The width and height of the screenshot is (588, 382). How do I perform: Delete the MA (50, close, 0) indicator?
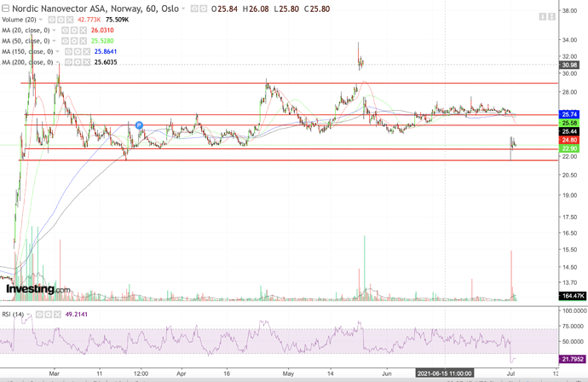(83, 41)
